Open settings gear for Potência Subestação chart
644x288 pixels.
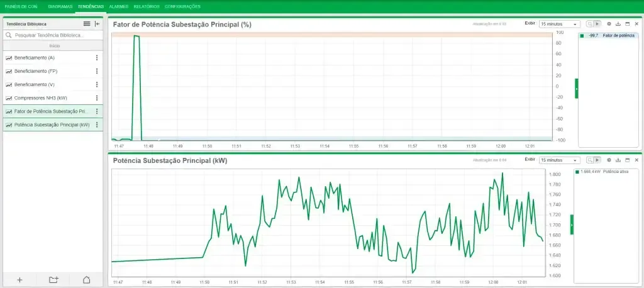[609, 160]
